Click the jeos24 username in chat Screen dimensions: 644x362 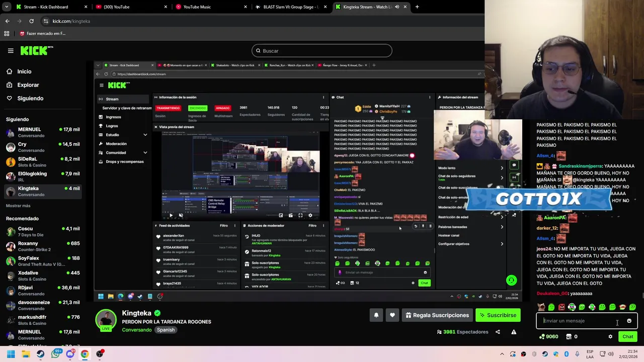(x=544, y=249)
